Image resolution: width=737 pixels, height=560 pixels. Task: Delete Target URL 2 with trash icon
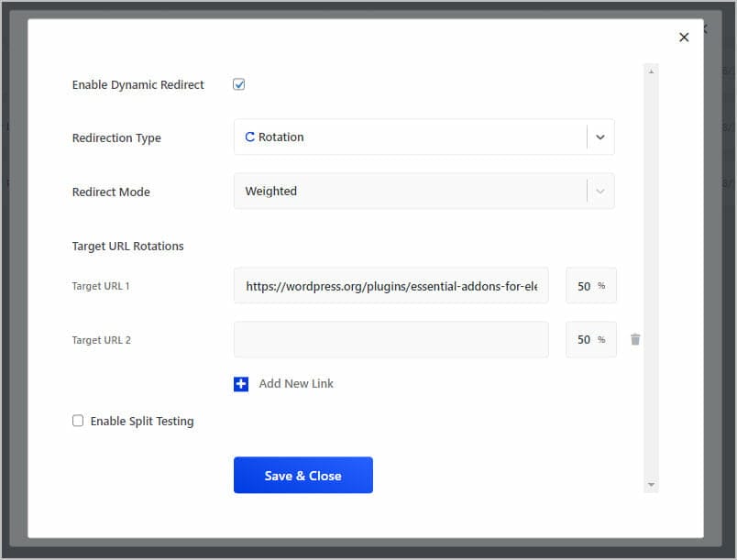tap(635, 339)
